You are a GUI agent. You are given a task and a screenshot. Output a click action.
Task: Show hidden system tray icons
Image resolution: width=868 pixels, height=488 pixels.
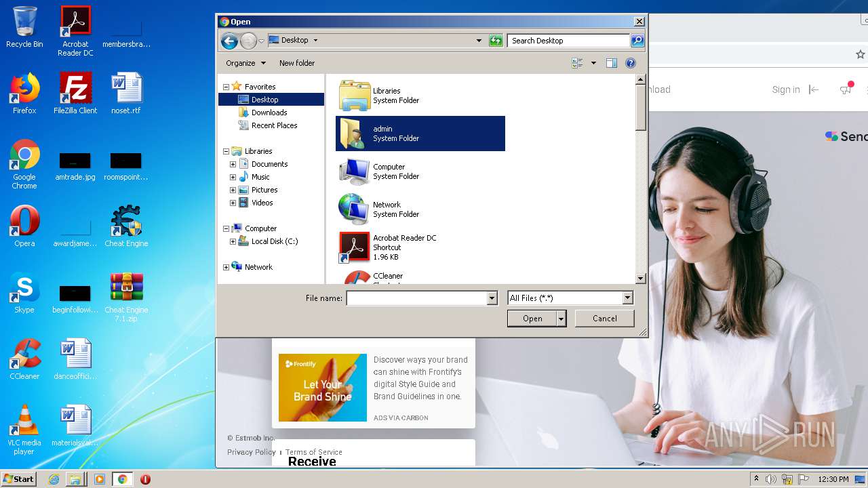[x=756, y=479]
